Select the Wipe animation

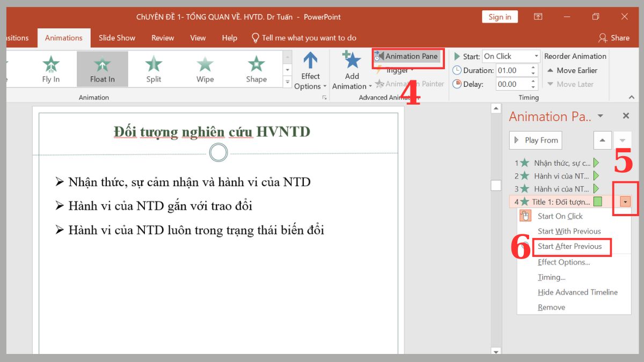tap(204, 69)
